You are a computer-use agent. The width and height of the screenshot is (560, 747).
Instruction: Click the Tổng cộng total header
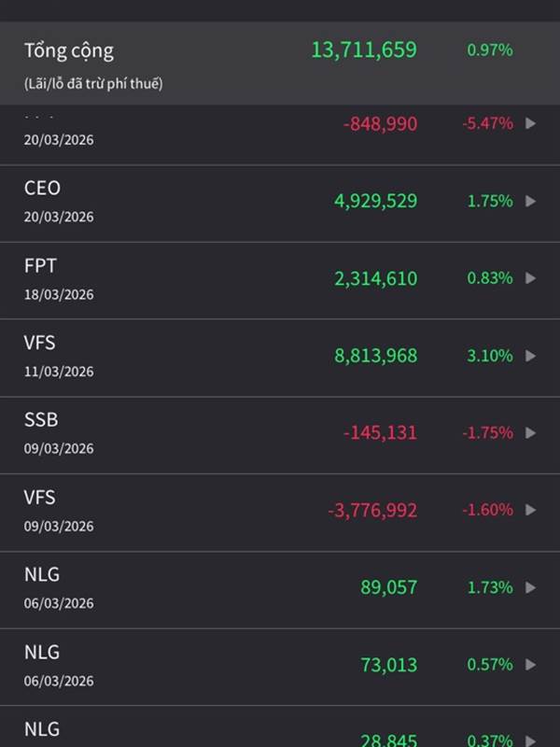point(69,50)
